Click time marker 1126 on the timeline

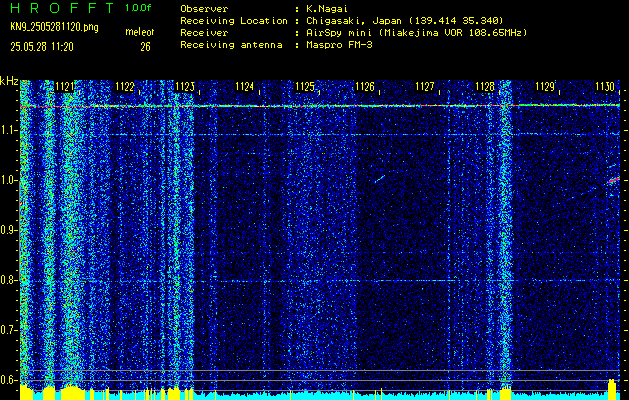365,87
